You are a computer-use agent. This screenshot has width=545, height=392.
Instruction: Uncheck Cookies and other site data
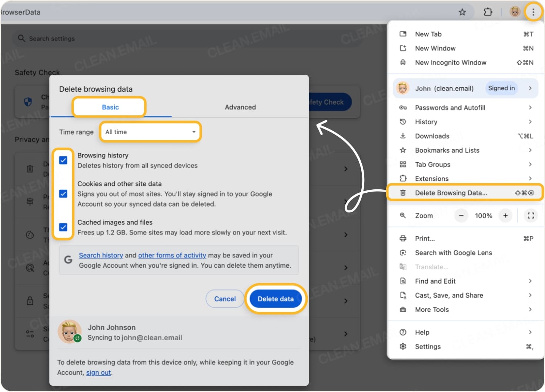click(63, 194)
